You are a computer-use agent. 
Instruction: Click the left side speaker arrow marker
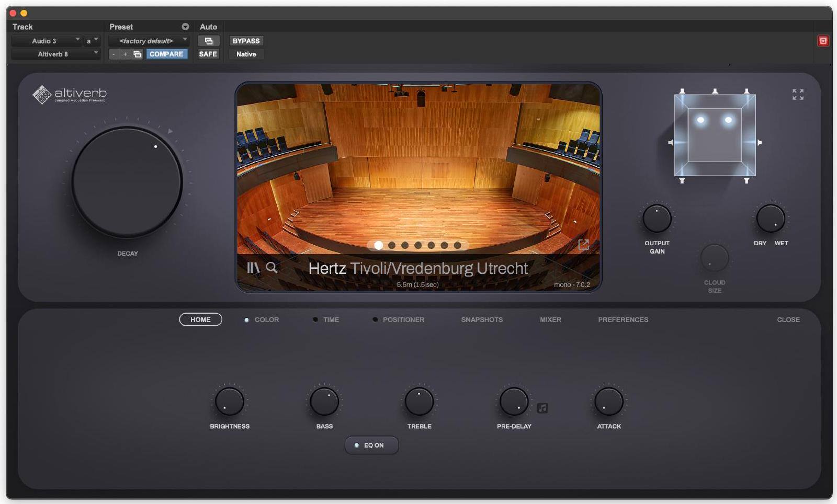(x=671, y=142)
